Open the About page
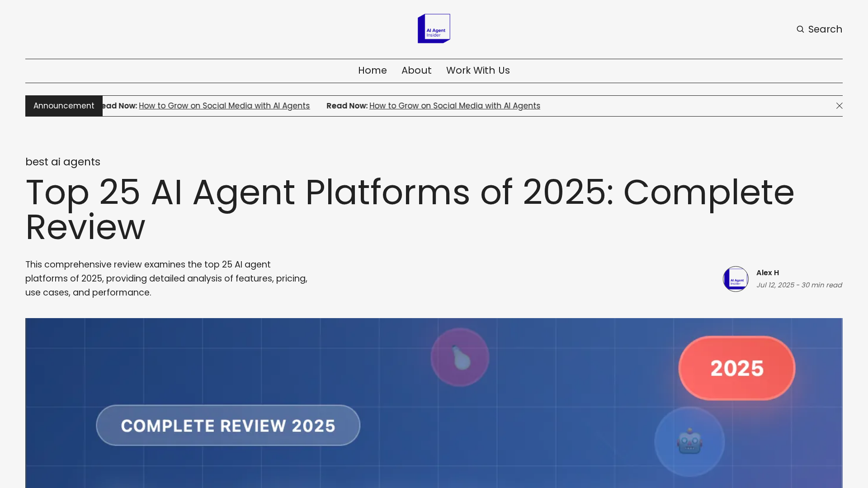868x488 pixels. click(x=416, y=70)
